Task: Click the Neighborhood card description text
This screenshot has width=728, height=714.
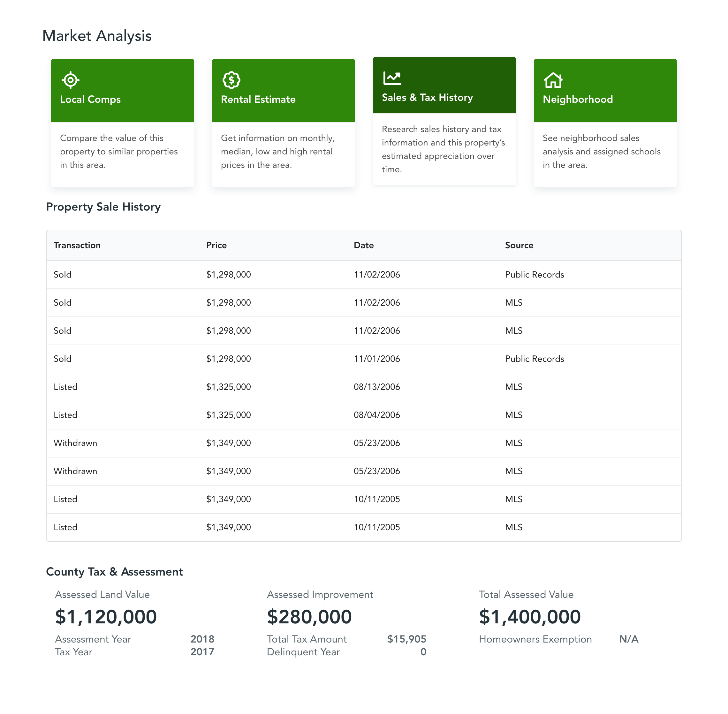Action: coord(601,152)
